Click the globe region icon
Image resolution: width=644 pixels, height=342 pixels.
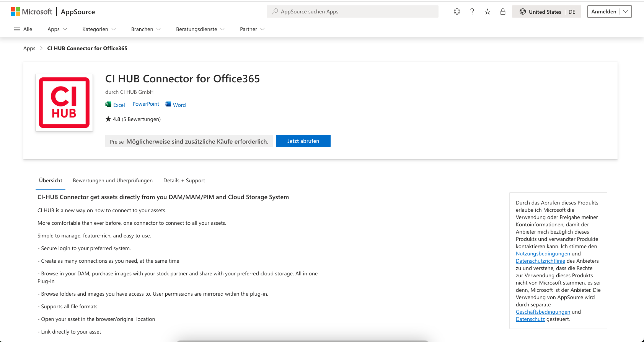(523, 11)
